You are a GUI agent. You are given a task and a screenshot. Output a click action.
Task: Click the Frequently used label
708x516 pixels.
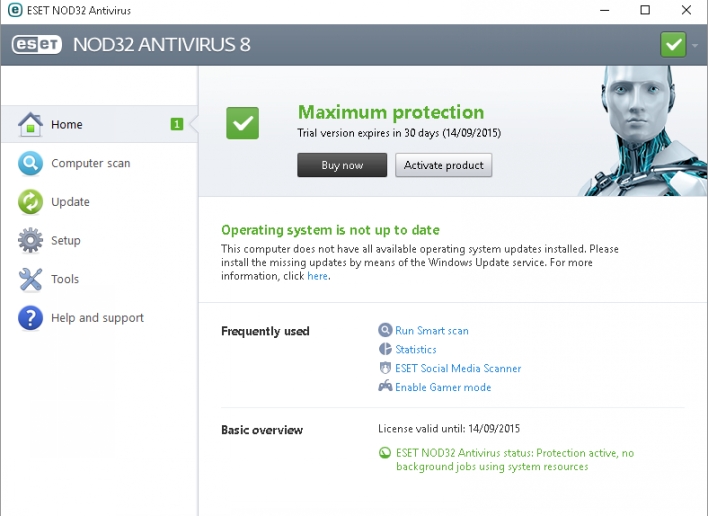(265, 331)
